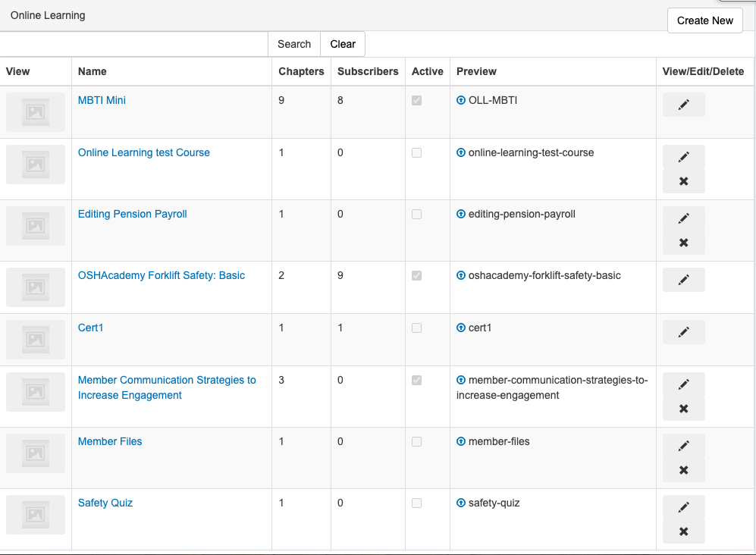The width and height of the screenshot is (756, 555).
Task: Remove the Safety Quiz using its delete icon
Action: (x=683, y=531)
